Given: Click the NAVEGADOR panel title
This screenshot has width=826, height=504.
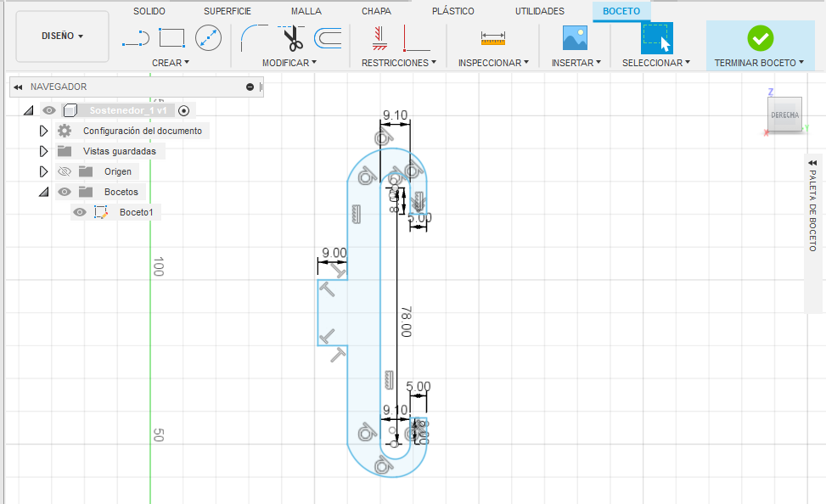Looking at the screenshot, I should click(59, 87).
